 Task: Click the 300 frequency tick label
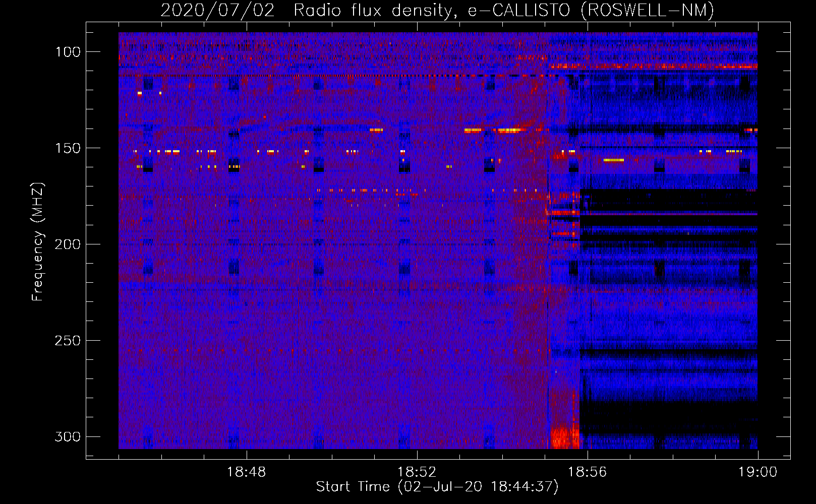pos(68,436)
